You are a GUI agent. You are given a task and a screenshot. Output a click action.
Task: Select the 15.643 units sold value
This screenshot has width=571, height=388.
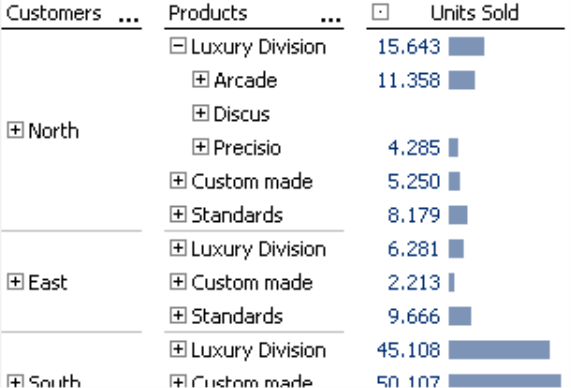click(409, 47)
